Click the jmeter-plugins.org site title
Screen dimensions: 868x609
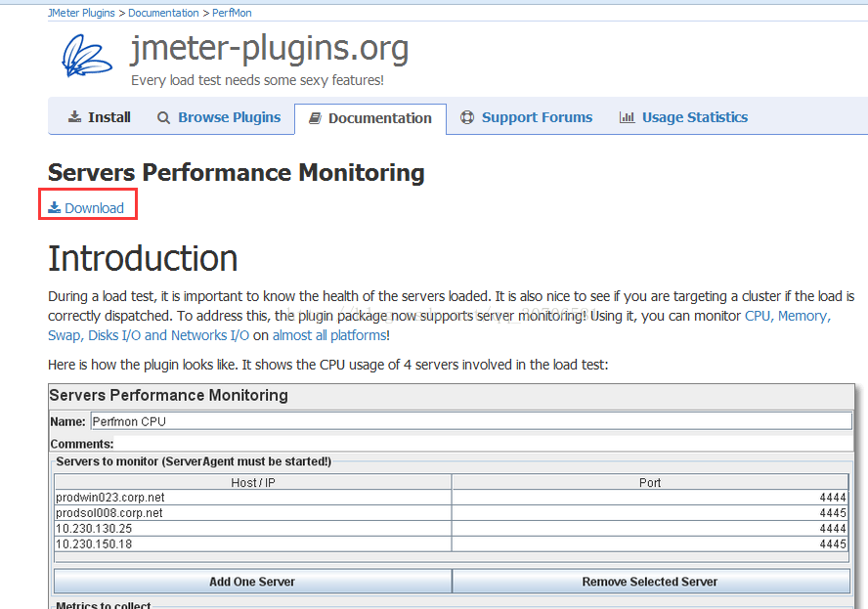point(270,48)
